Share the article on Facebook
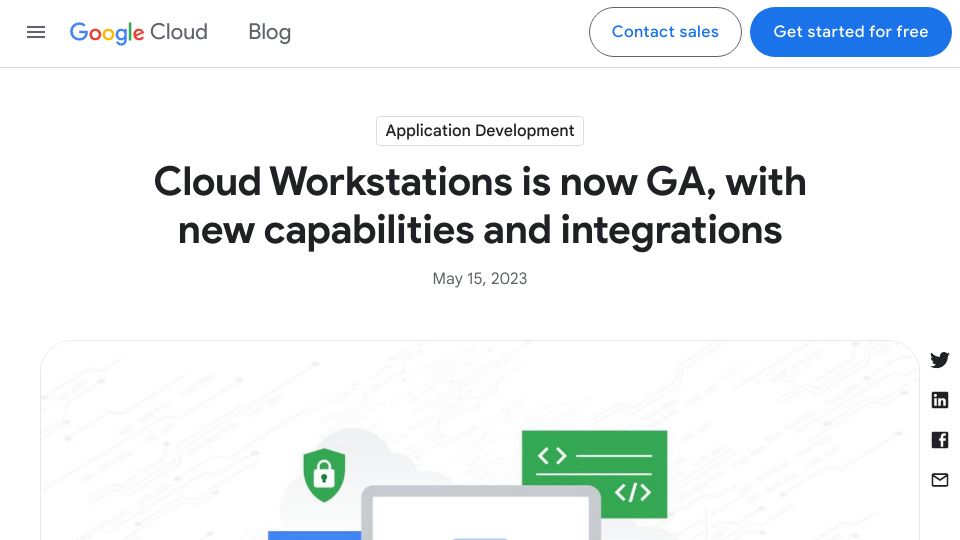The height and width of the screenshot is (540, 960). point(940,440)
